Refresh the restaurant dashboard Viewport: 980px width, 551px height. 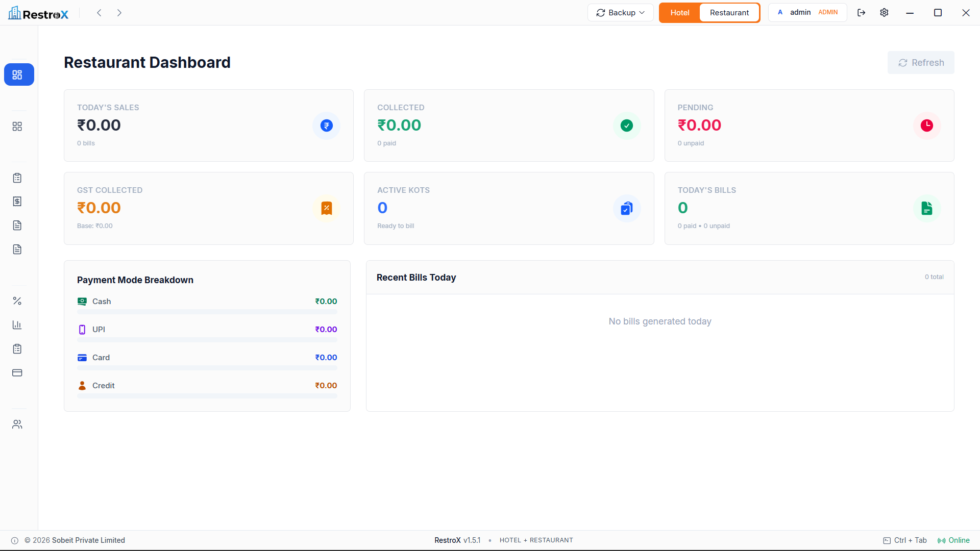pos(921,63)
